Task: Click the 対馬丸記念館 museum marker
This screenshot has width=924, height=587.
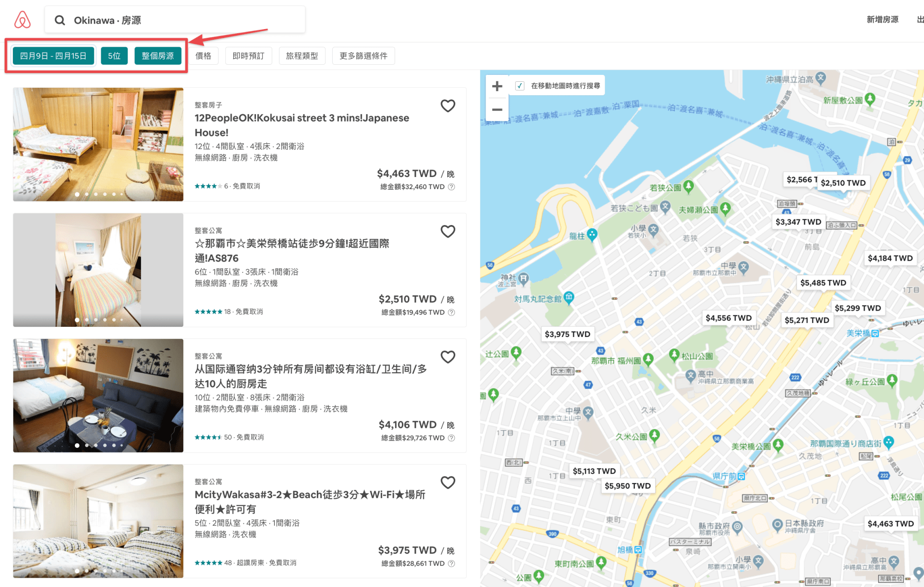Action: point(569,298)
